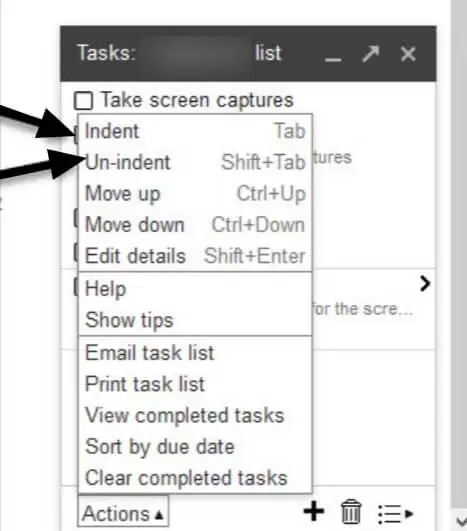
Task: Open the switch list icon menu
Action: 395,514
